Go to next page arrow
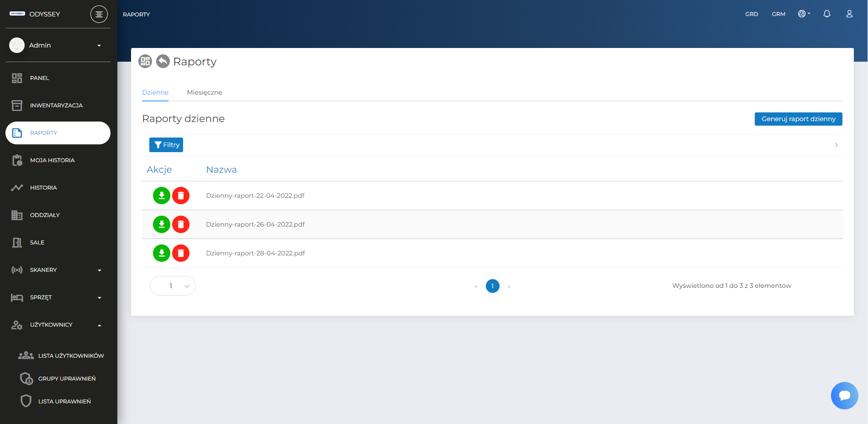 pyautogui.click(x=509, y=286)
